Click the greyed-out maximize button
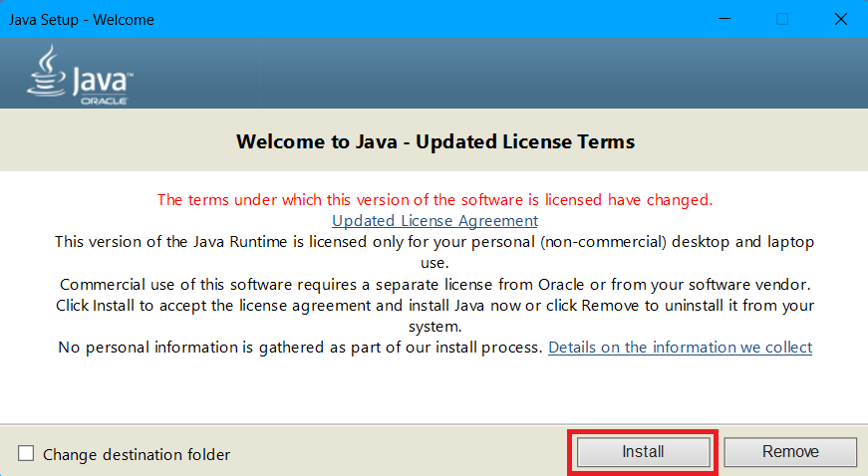The width and height of the screenshot is (868, 476). click(782, 19)
